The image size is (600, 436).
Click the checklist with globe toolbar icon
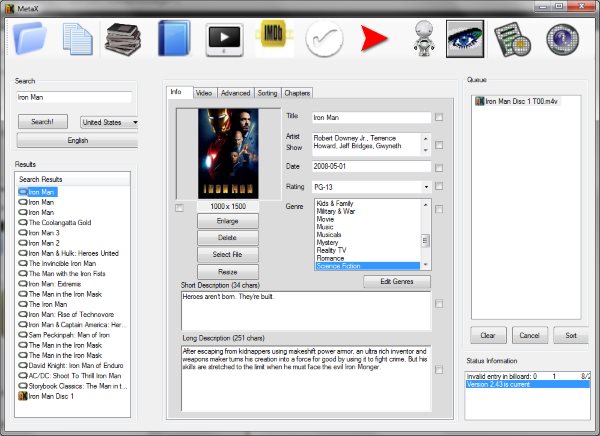(x=512, y=40)
